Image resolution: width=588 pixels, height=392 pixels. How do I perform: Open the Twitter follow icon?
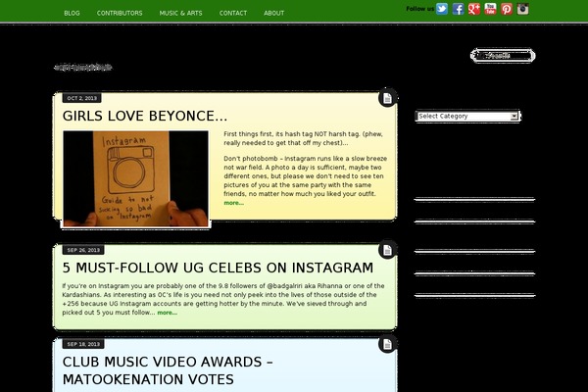coord(442,9)
